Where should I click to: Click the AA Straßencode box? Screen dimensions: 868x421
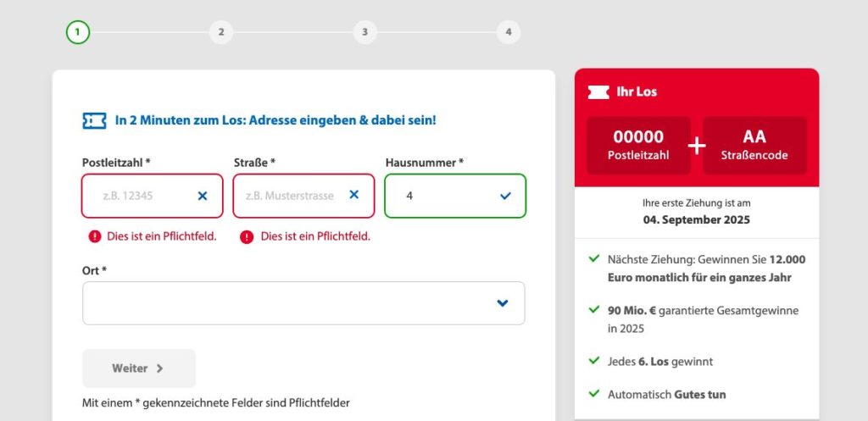click(x=754, y=146)
